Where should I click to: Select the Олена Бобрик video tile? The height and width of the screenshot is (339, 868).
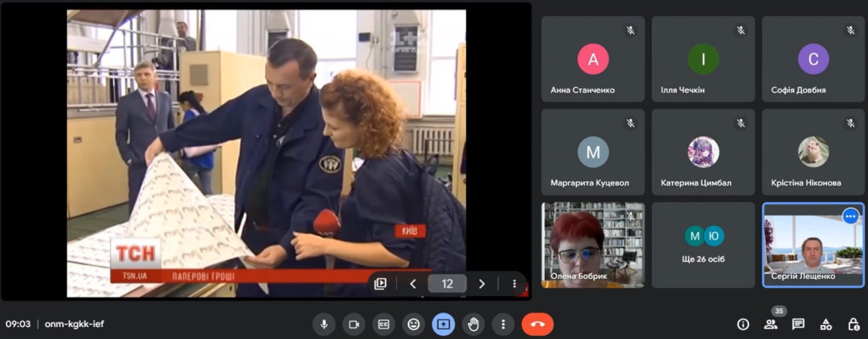pos(593,245)
